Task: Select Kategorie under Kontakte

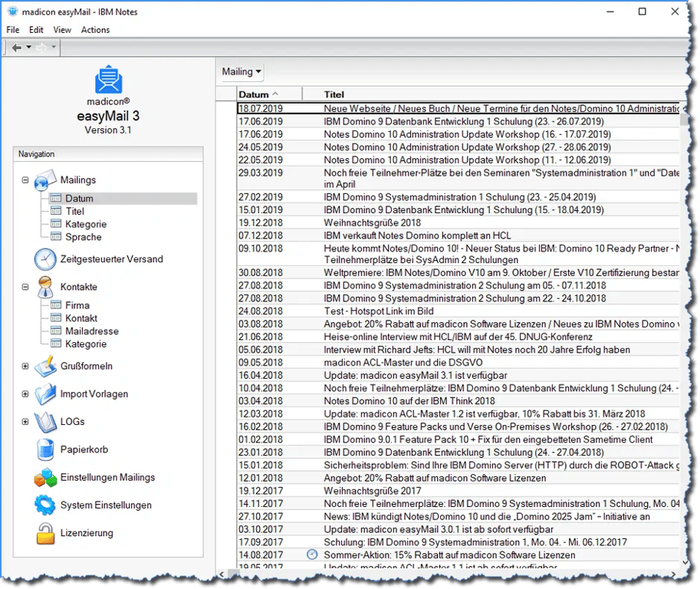Action: click(x=86, y=344)
